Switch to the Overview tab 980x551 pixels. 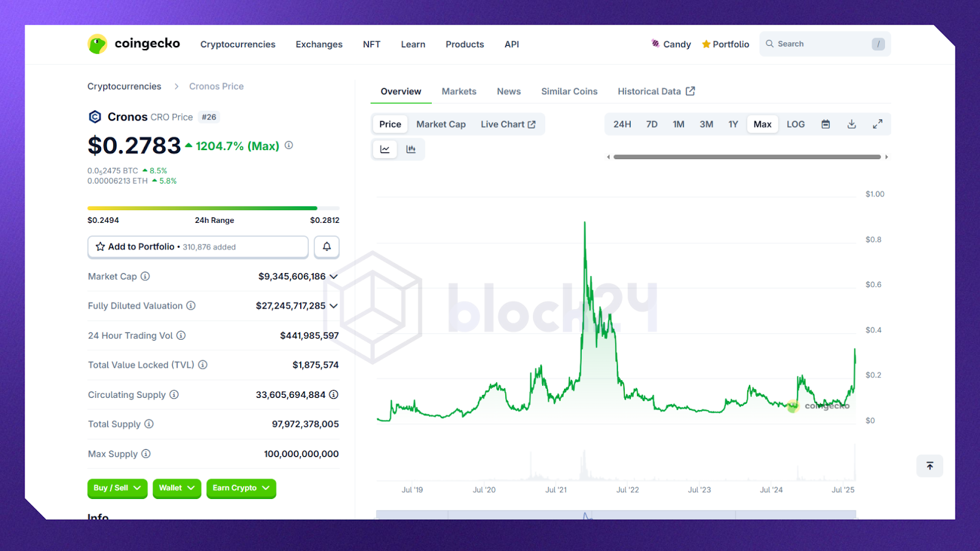point(401,91)
